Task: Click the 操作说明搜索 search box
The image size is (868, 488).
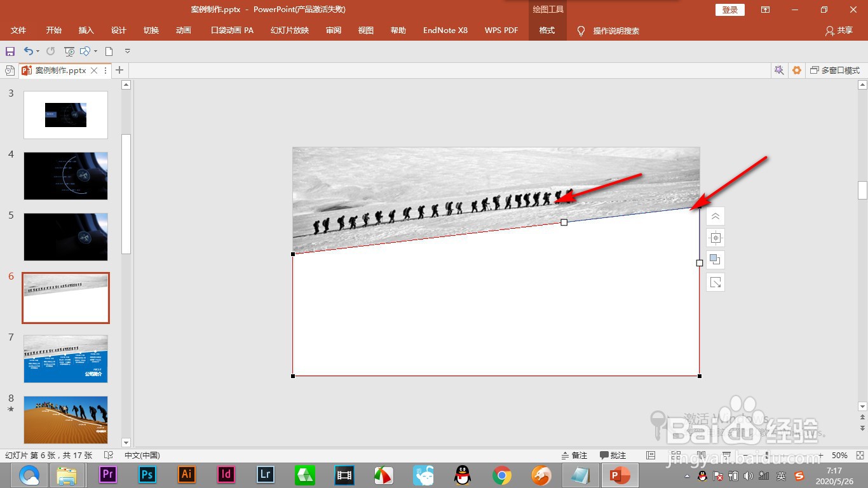Action: point(616,30)
